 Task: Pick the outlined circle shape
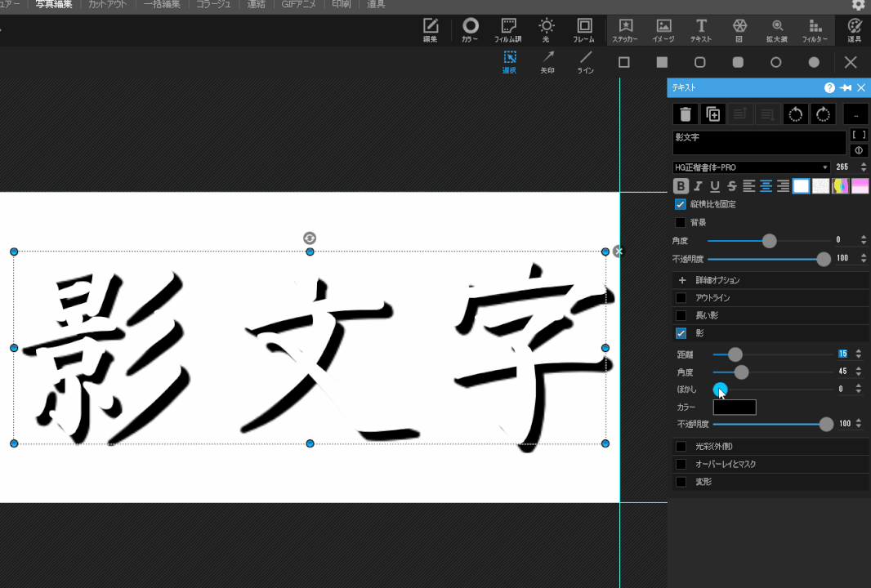pyautogui.click(x=776, y=62)
